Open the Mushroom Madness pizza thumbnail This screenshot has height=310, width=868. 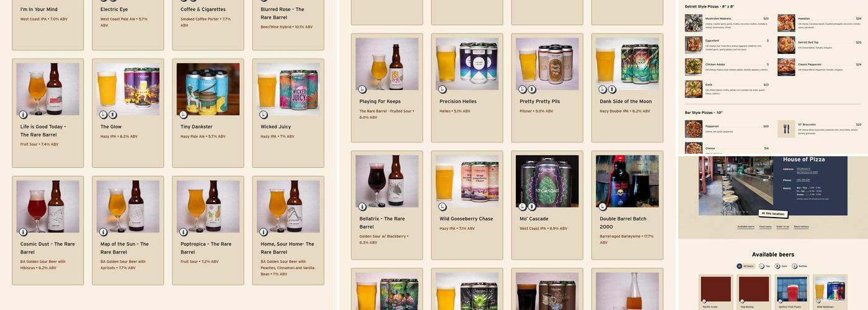point(693,23)
